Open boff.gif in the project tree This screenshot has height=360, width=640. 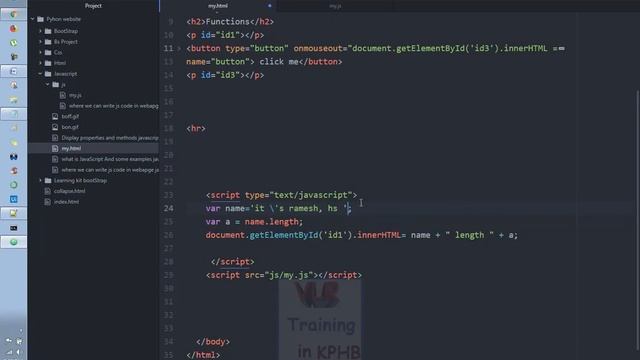(x=70, y=116)
